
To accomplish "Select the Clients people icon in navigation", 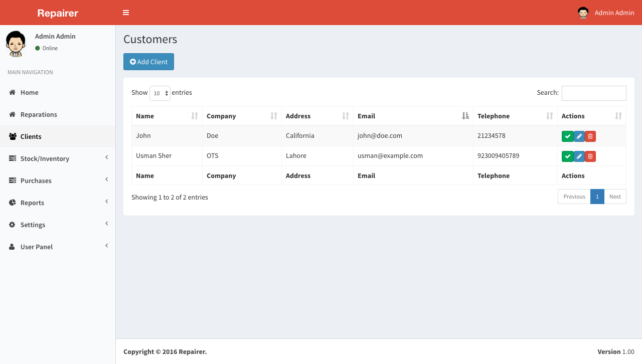I will [12, 136].
